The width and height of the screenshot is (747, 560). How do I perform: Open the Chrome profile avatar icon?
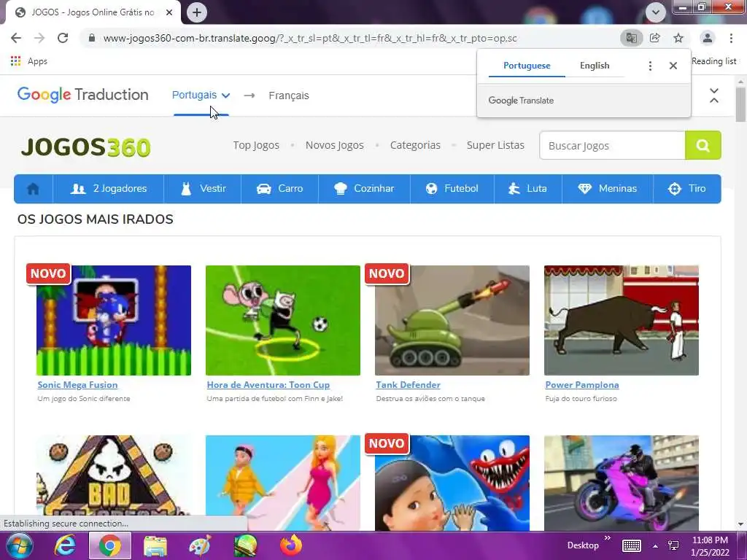click(708, 38)
